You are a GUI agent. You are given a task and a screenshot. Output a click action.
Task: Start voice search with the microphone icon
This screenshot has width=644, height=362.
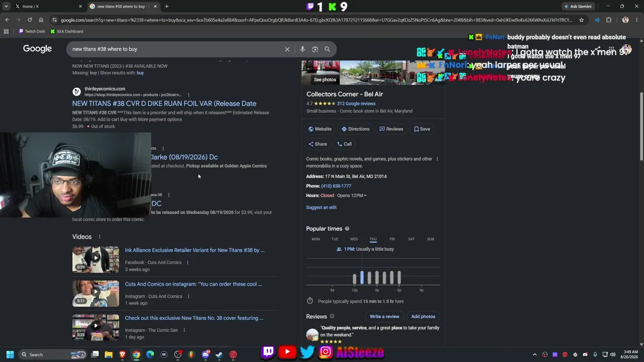tap(302, 49)
